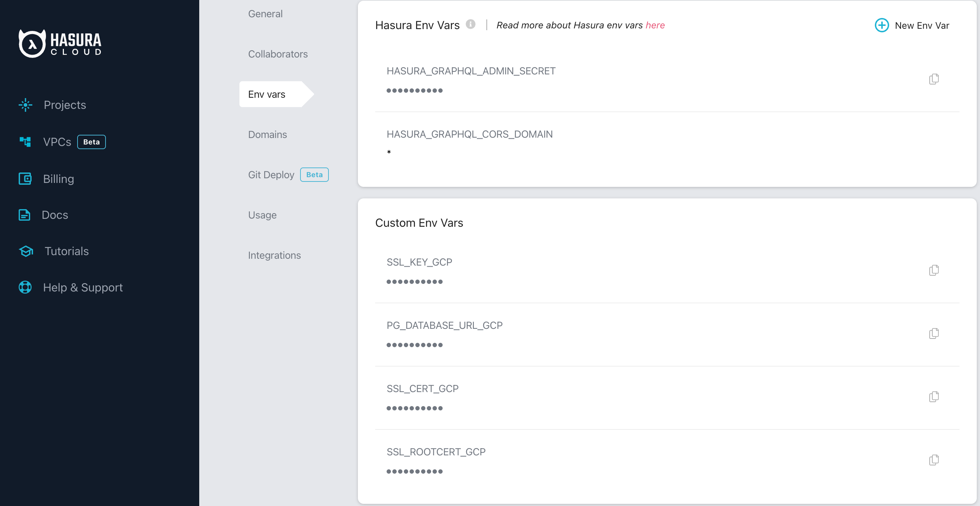The width and height of the screenshot is (980, 506).
Task: Select the VPCs sidebar icon
Action: pyautogui.click(x=25, y=142)
